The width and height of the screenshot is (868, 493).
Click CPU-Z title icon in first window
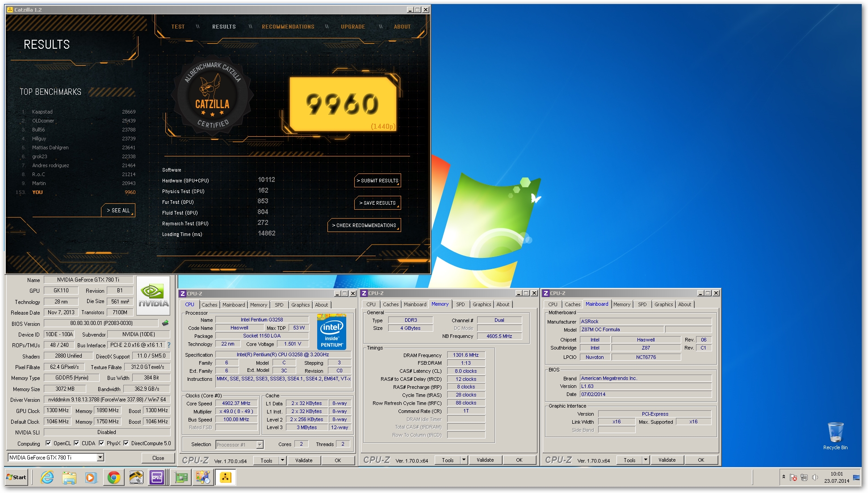pos(182,294)
